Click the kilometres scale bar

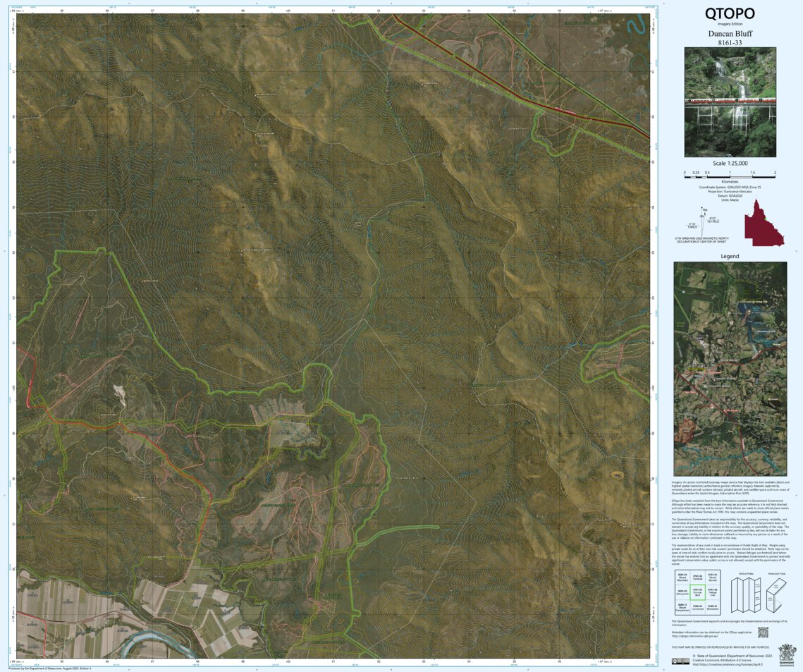pyautogui.click(x=730, y=177)
